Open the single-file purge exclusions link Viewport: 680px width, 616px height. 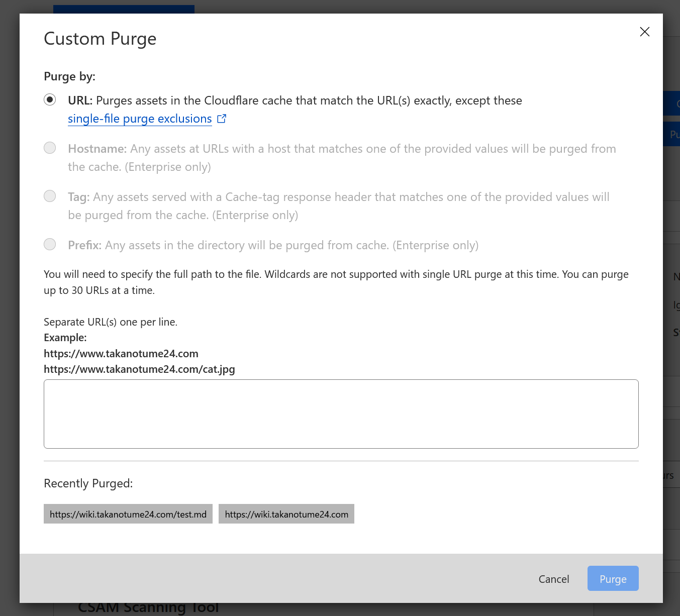coord(140,119)
